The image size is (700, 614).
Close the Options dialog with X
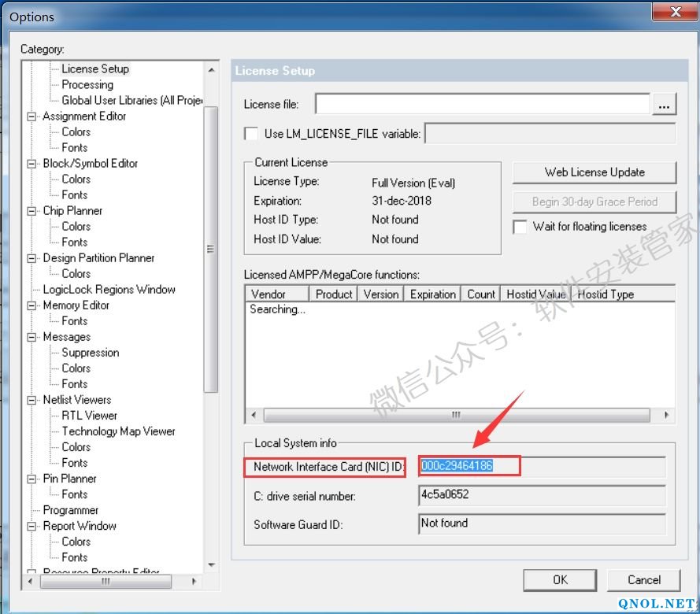[675, 12]
